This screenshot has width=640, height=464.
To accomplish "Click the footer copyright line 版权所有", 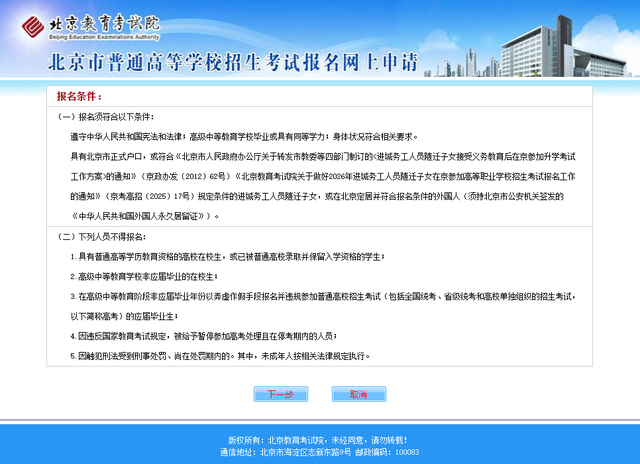I will (x=319, y=440).
